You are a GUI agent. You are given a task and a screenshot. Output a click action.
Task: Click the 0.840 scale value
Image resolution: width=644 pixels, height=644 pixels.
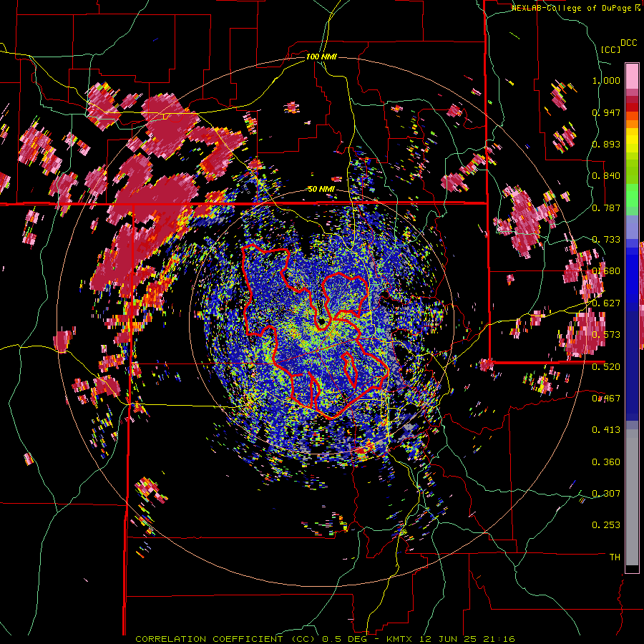click(x=606, y=176)
